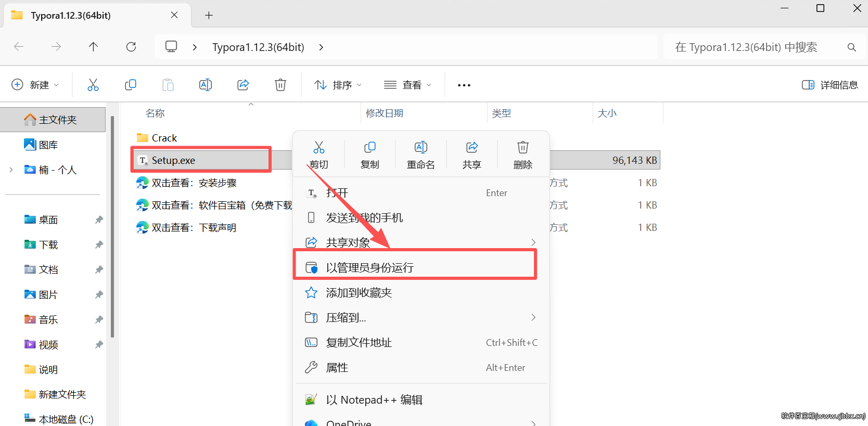Choose Cut in the context menu
Screen dimensions: 868x426
tap(319, 154)
